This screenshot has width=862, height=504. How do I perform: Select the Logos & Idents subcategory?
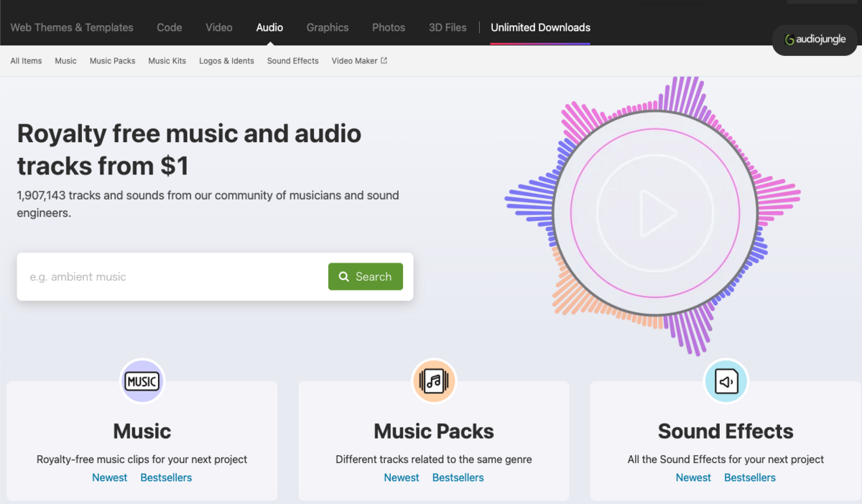pyautogui.click(x=226, y=61)
